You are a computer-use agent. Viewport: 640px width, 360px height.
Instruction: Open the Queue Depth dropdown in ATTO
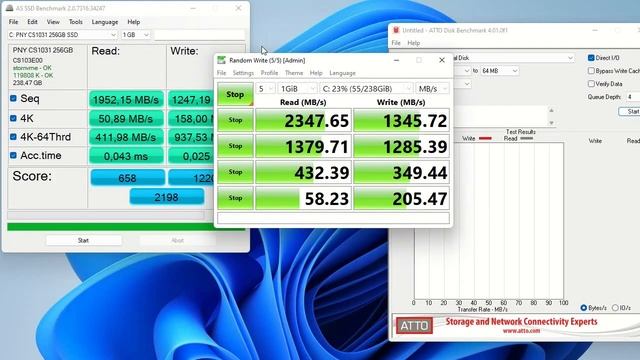tap(633, 97)
